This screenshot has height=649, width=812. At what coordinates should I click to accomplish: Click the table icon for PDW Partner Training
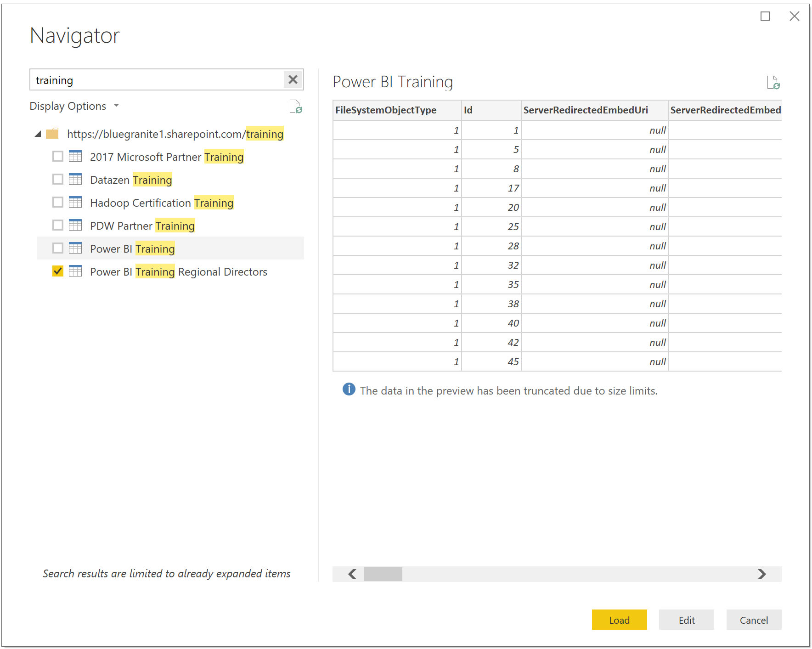75,225
